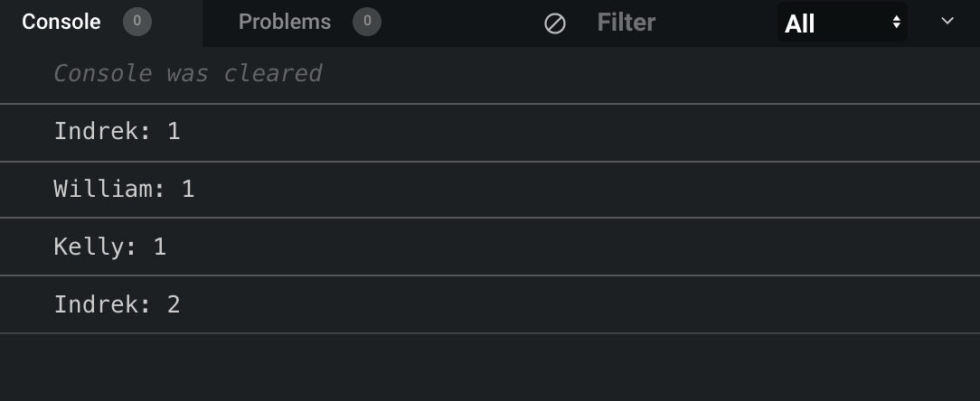Select the "Kelly: 1" log entry
Image resolution: width=980 pixels, height=401 pixels.
(110, 247)
